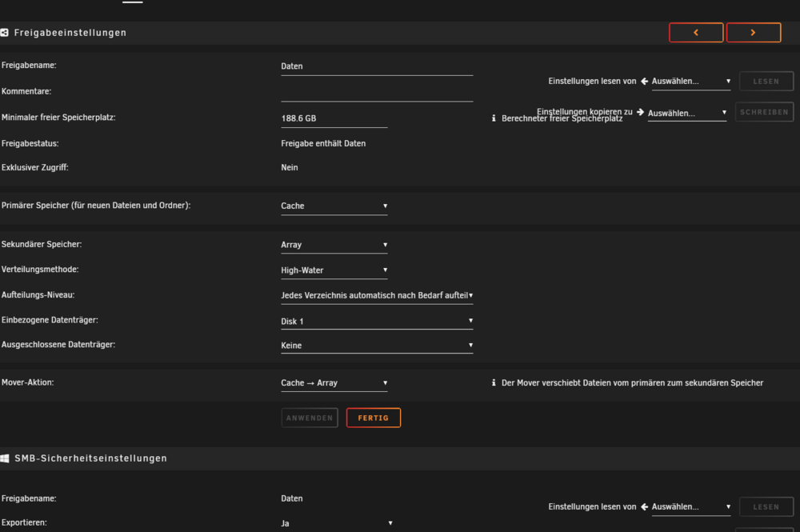Click the 'Primärer Speicher (für neuen Dateien und Ordner):' label
800x532 pixels.
tap(96, 206)
